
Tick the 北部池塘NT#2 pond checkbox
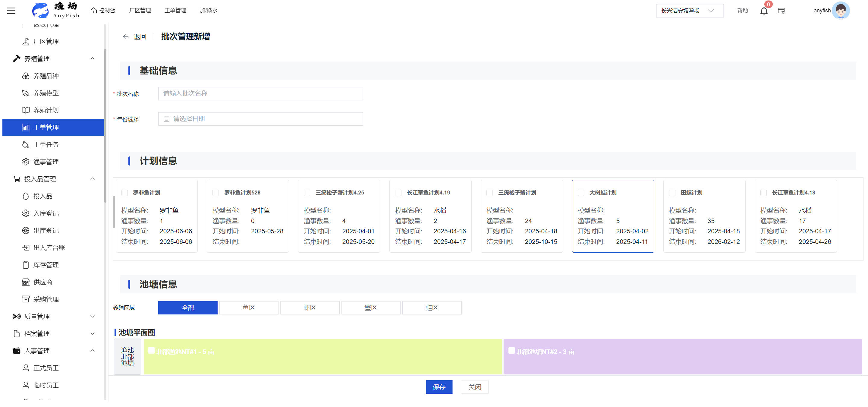[511, 351]
